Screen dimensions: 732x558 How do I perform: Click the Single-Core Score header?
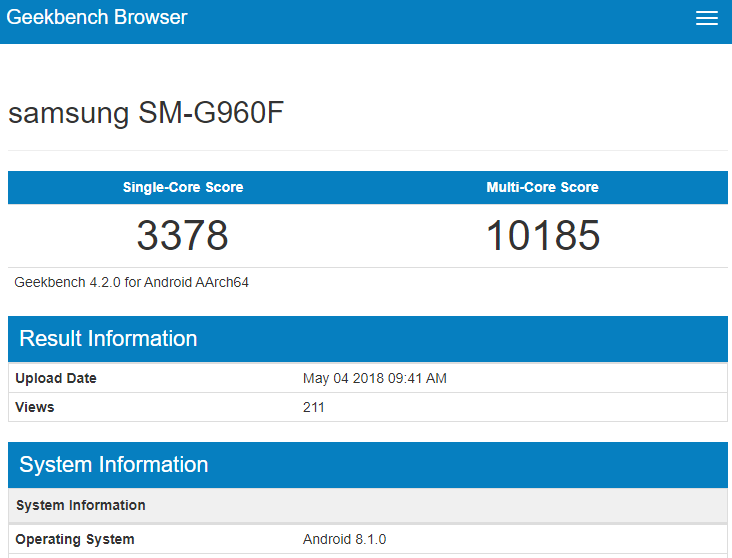click(x=183, y=187)
